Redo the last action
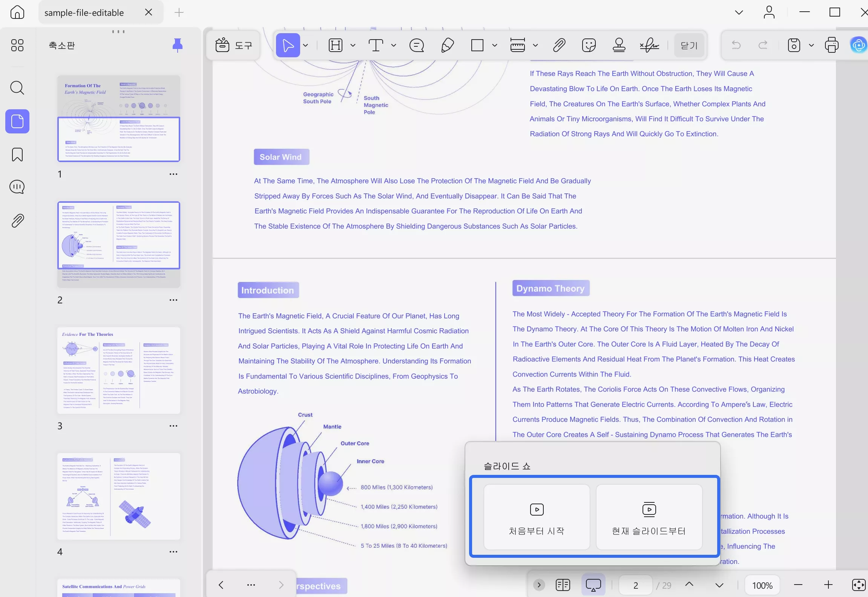Screen dimensions: 868x597 pos(763,45)
